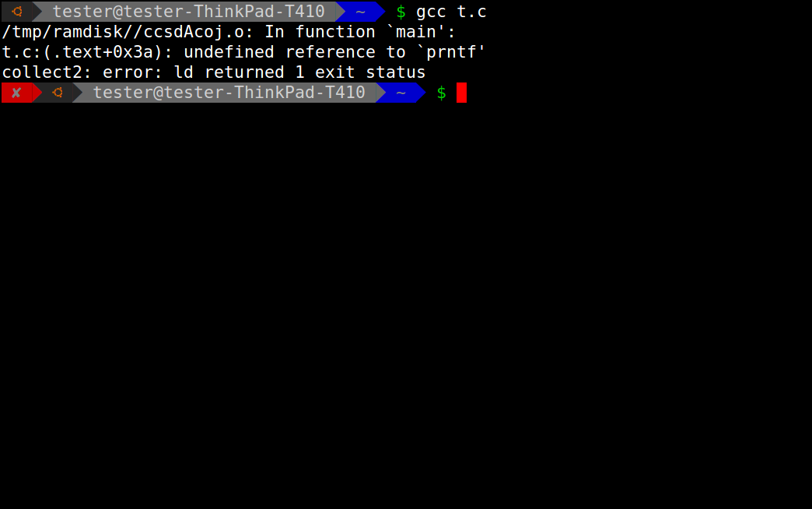Viewport: 812px width, 509px height.
Task: Click the 'gcc t.c' command text
Action: pyautogui.click(x=451, y=12)
